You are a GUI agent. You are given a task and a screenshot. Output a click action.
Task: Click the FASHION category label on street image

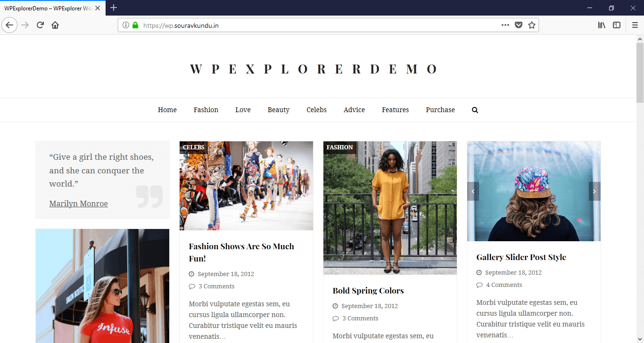(339, 147)
